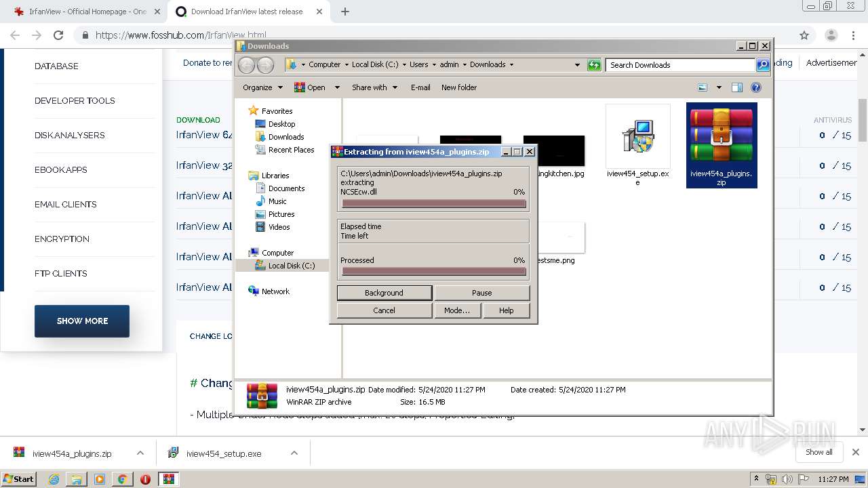The height and width of the screenshot is (488, 868).
Task: Click the Processed total progress bar
Action: (434, 272)
